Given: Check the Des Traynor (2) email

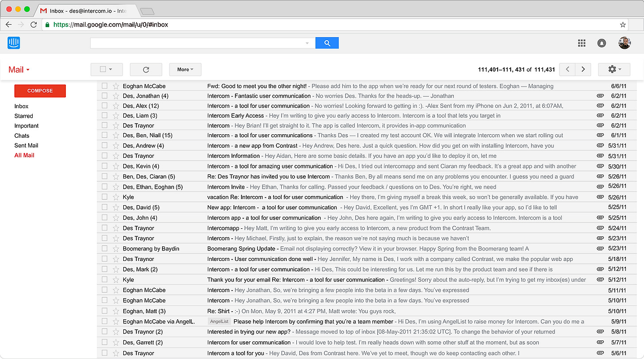Looking at the screenshot, I should point(105,332).
